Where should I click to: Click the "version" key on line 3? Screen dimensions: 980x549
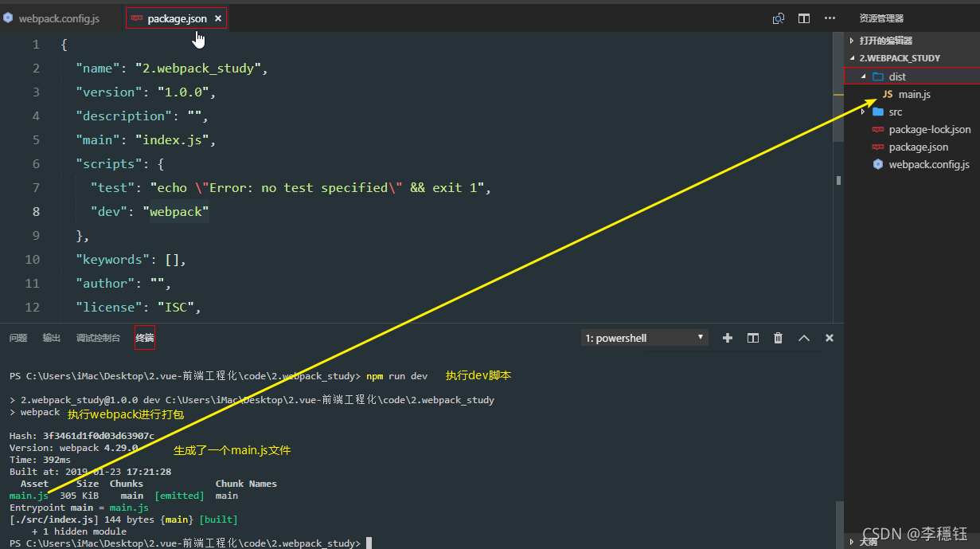pos(109,92)
